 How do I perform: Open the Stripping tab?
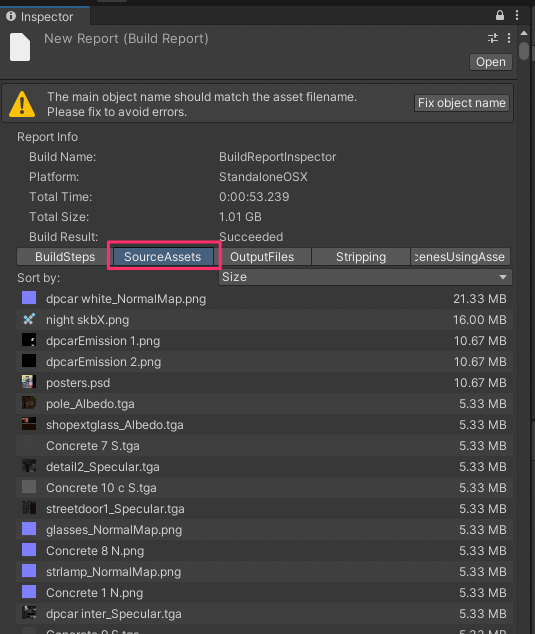[361, 257]
